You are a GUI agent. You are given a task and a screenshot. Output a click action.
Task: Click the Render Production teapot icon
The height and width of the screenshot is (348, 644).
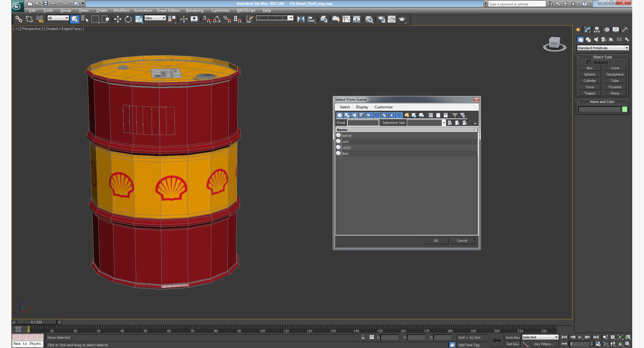coord(402,19)
